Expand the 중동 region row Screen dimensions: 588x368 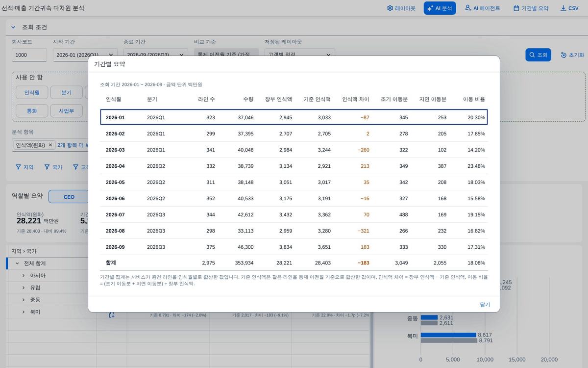(24, 300)
